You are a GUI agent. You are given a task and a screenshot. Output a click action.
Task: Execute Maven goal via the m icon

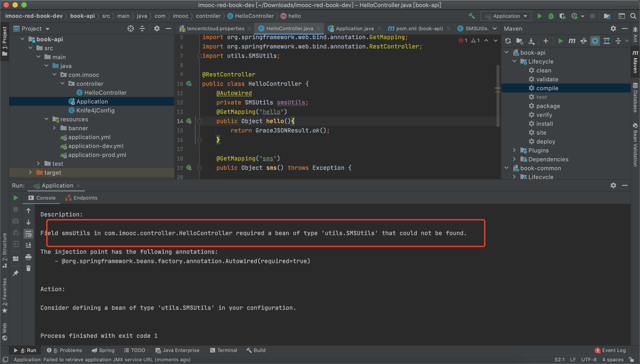(x=572, y=41)
